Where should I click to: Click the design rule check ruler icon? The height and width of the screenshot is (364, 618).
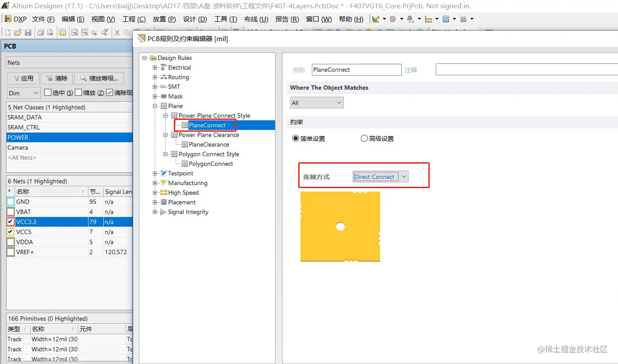coord(375,19)
